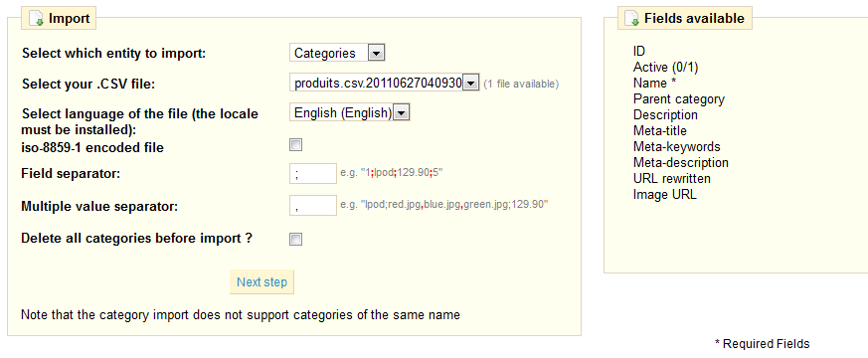Image resolution: width=868 pixels, height=358 pixels.
Task: Select the Meta-keywords field entry
Action: click(x=676, y=147)
